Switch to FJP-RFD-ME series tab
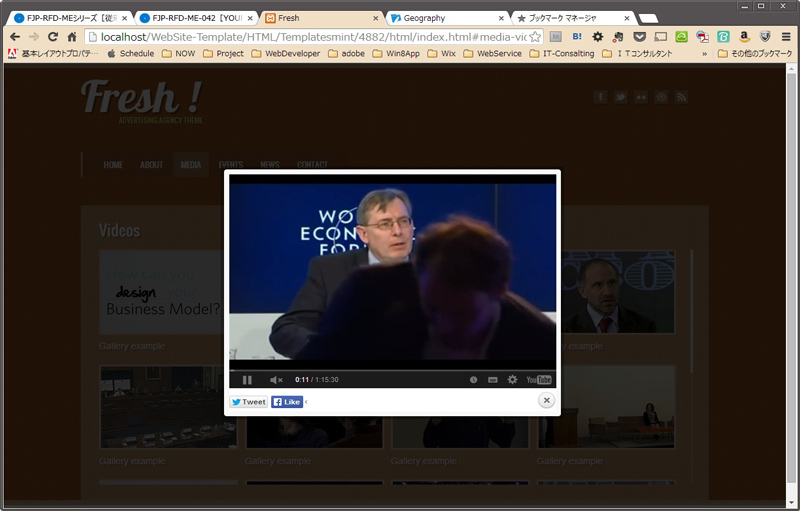The height and width of the screenshot is (511, 800). [x=68, y=18]
